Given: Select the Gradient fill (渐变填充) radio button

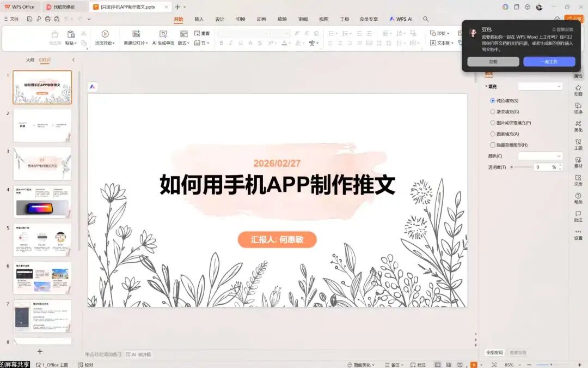Looking at the screenshot, I should point(492,112).
